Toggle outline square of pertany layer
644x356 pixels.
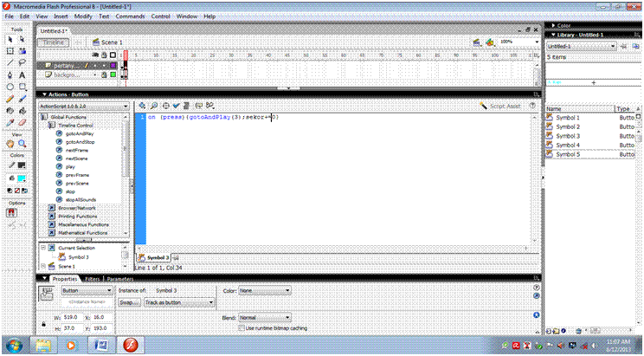point(113,65)
